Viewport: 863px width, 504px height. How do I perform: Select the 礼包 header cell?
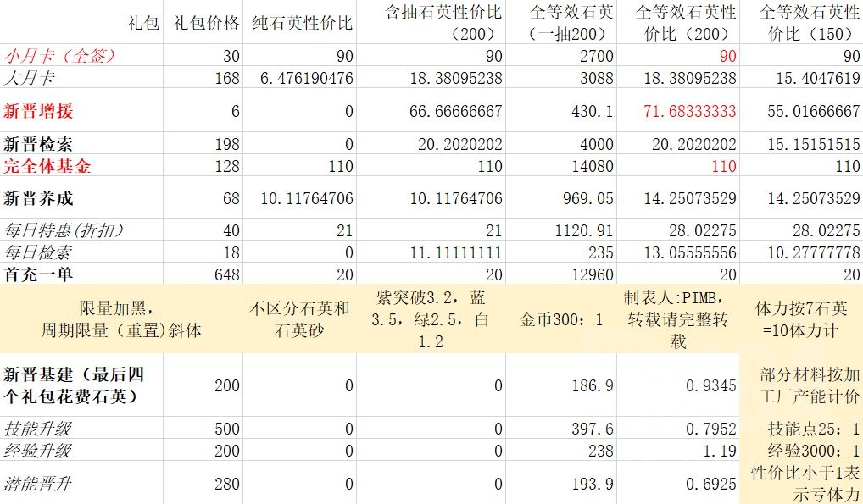81,22
